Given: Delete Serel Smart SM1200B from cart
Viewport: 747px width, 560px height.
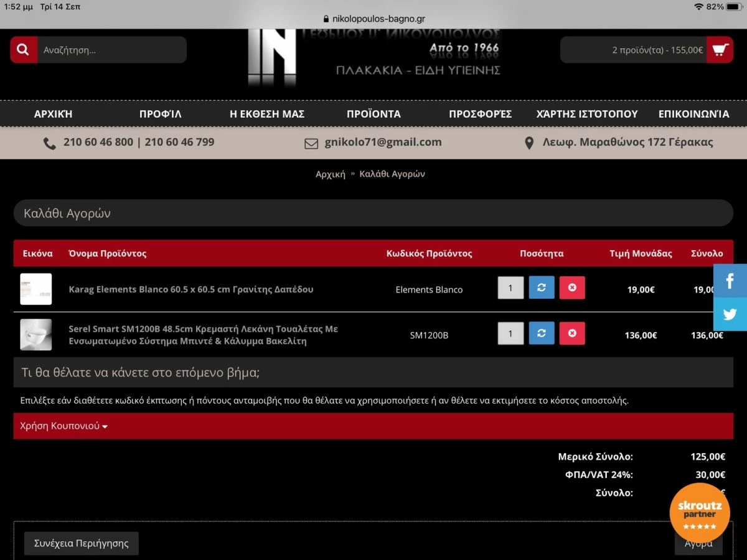Looking at the screenshot, I should click(x=572, y=334).
